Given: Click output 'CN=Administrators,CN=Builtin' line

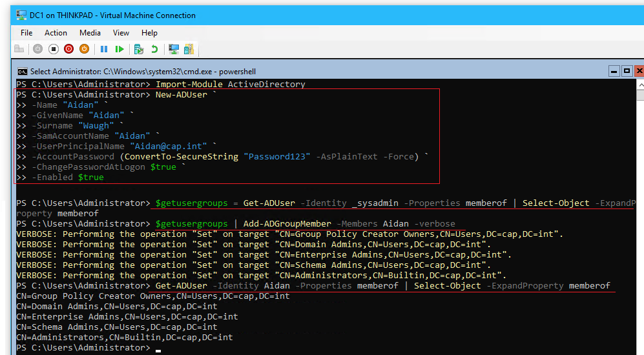Looking at the screenshot, I should point(125,338).
